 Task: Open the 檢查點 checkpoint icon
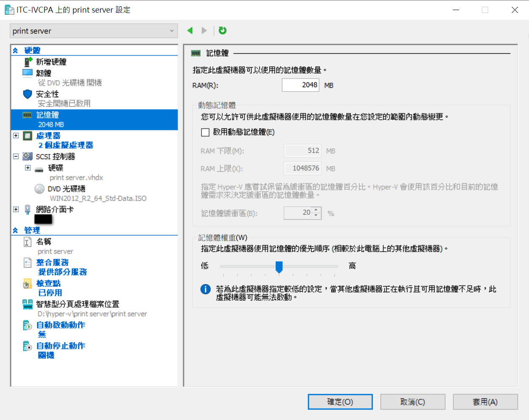[x=27, y=284]
